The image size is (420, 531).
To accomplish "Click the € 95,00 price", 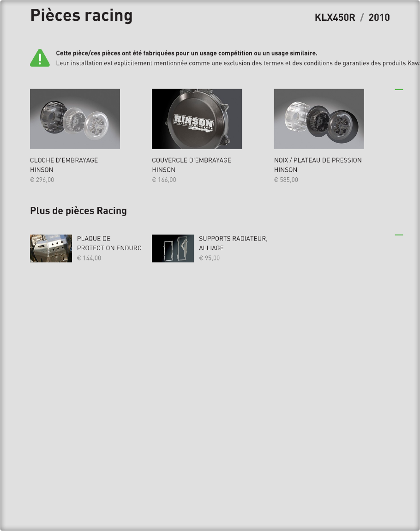I will [x=210, y=258].
